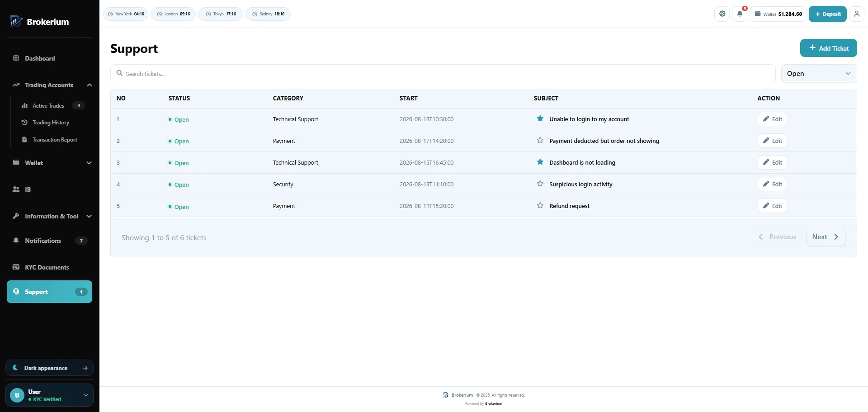868x412 pixels.
Task: Expand the User account chevron
Action: 85,395
